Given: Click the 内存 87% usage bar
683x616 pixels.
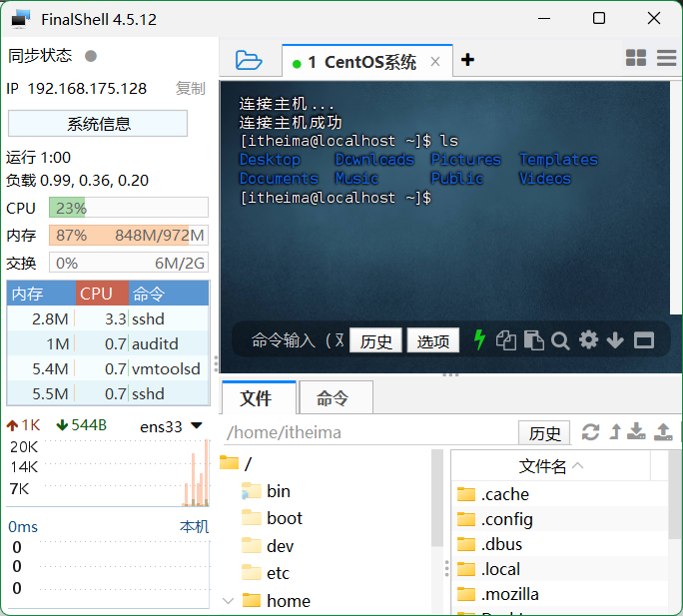Looking at the screenshot, I should [129, 236].
